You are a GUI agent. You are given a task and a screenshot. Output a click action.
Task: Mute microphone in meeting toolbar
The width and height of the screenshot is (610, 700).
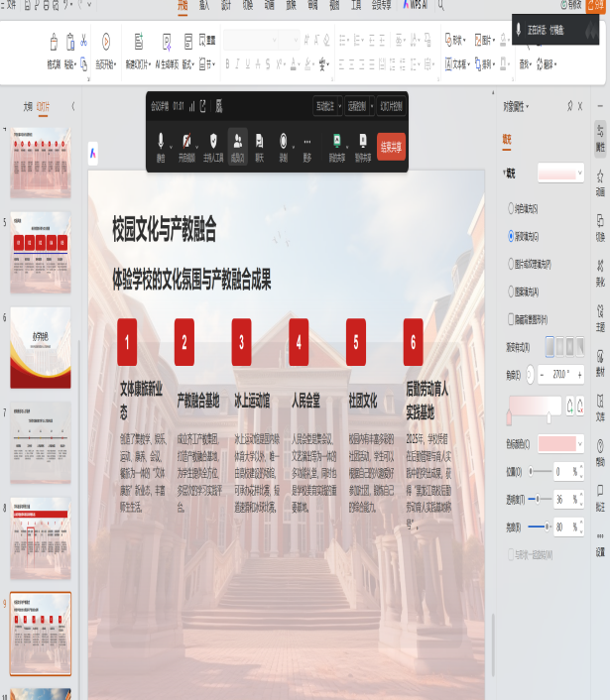pyautogui.click(x=161, y=144)
